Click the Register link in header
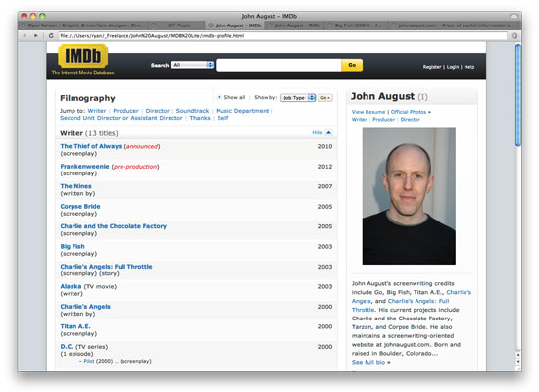 click(432, 67)
